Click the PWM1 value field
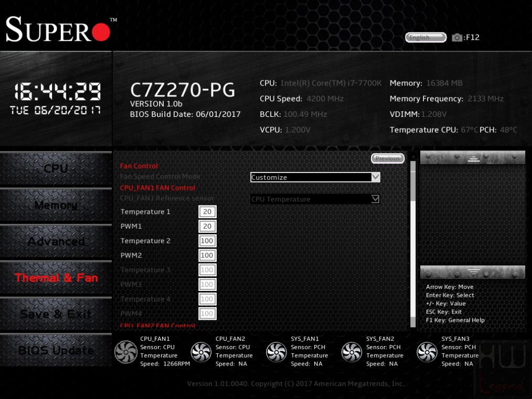Screen dimensions: 532x399 (207, 226)
